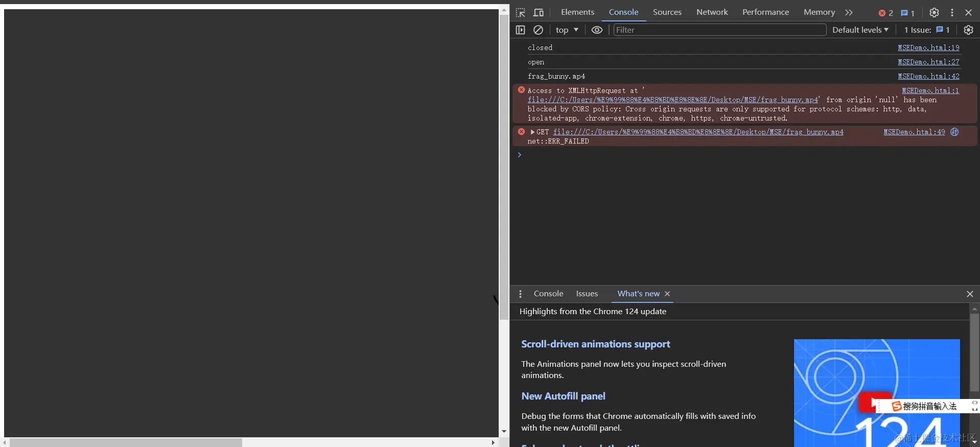
Task: Open the Memory tab
Action: click(819, 12)
